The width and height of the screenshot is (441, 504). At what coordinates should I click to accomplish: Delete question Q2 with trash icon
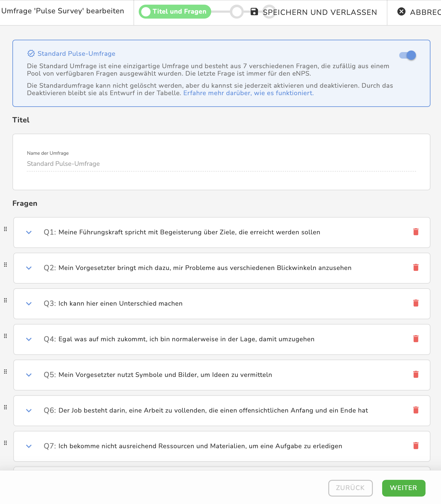(416, 267)
